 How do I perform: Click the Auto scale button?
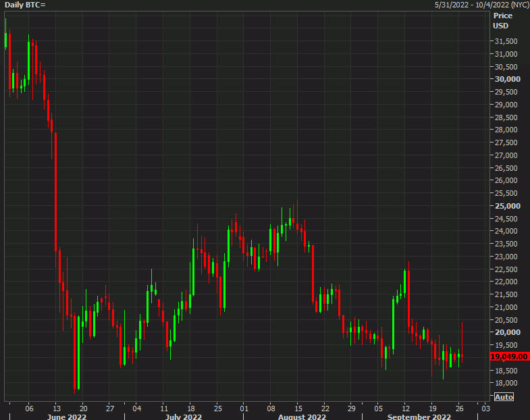[x=504, y=396]
